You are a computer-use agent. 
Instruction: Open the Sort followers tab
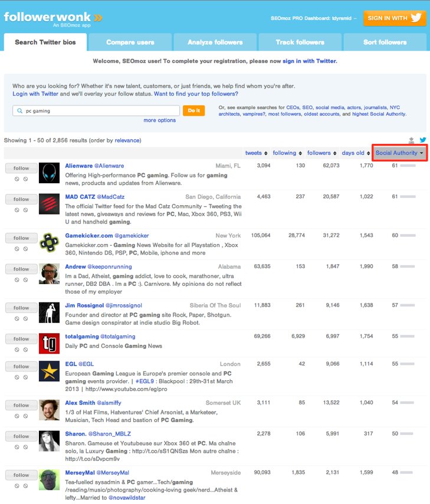point(385,42)
